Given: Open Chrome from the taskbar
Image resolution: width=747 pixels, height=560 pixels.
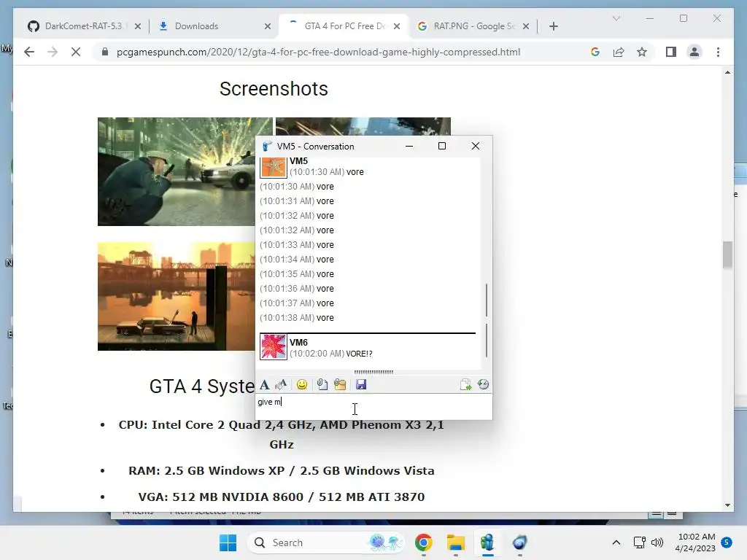Looking at the screenshot, I should (424, 542).
